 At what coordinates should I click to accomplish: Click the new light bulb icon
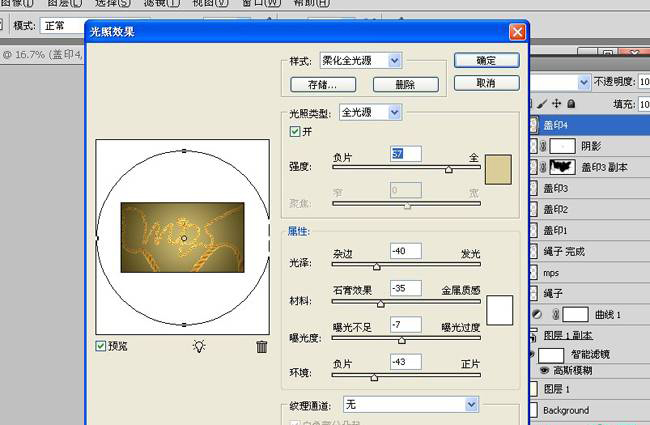(199, 346)
